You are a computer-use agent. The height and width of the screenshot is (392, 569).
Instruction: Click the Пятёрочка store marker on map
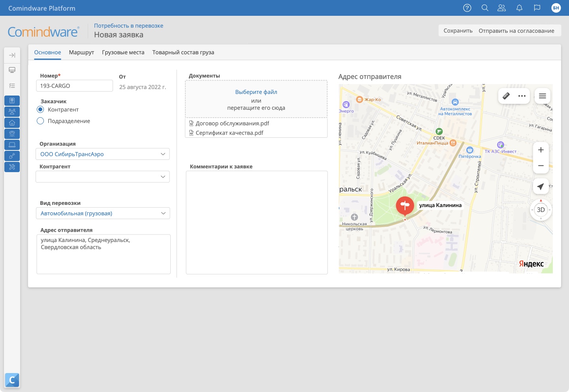click(470, 150)
